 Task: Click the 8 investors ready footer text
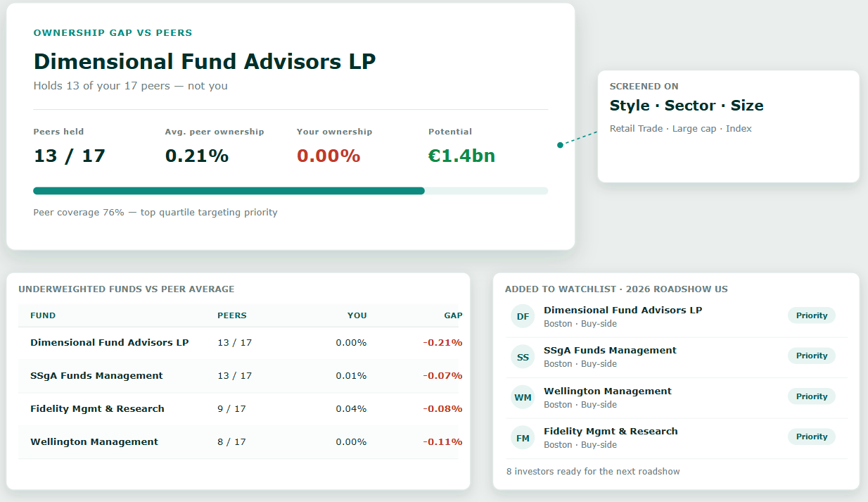(593, 472)
